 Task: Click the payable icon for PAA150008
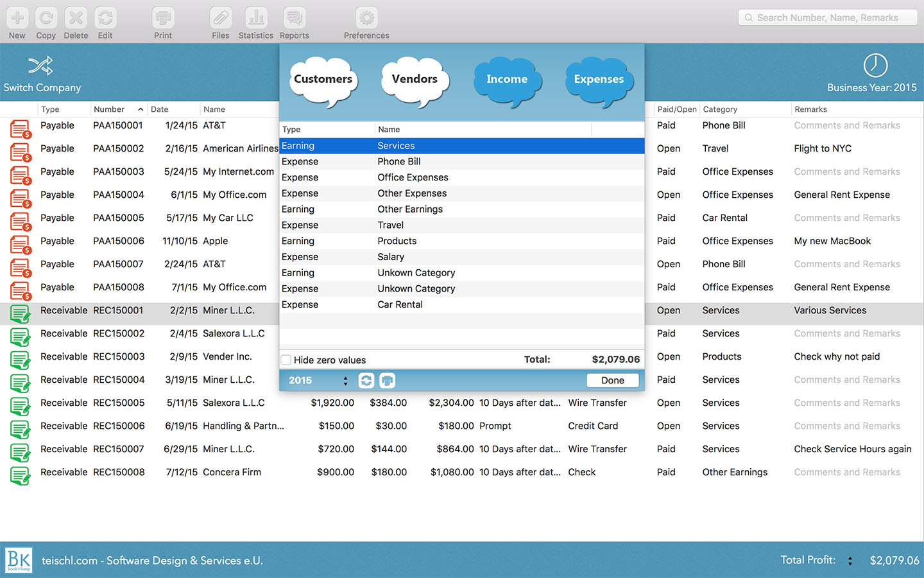pyautogui.click(x=21, y=292)
